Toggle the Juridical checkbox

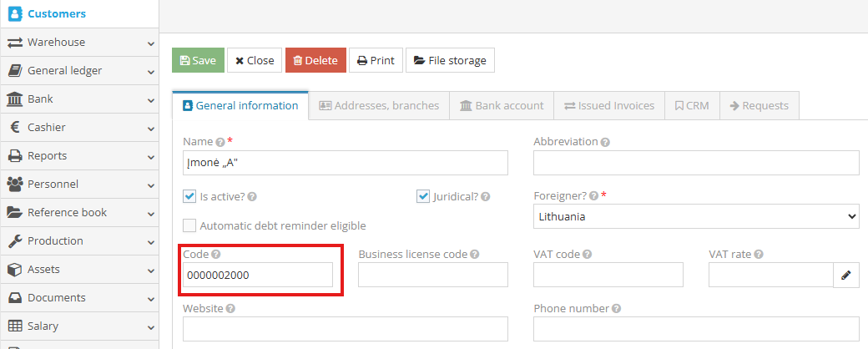click(x=423, y=197)
